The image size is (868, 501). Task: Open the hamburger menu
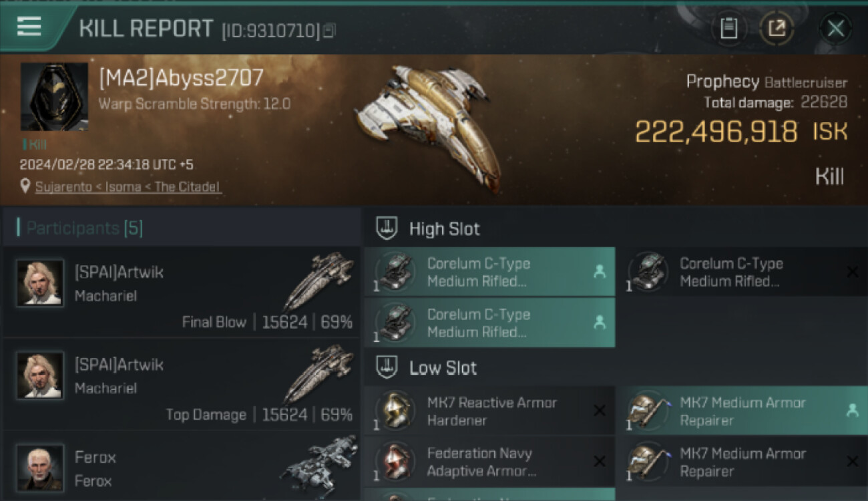click(x=29, y=27)
